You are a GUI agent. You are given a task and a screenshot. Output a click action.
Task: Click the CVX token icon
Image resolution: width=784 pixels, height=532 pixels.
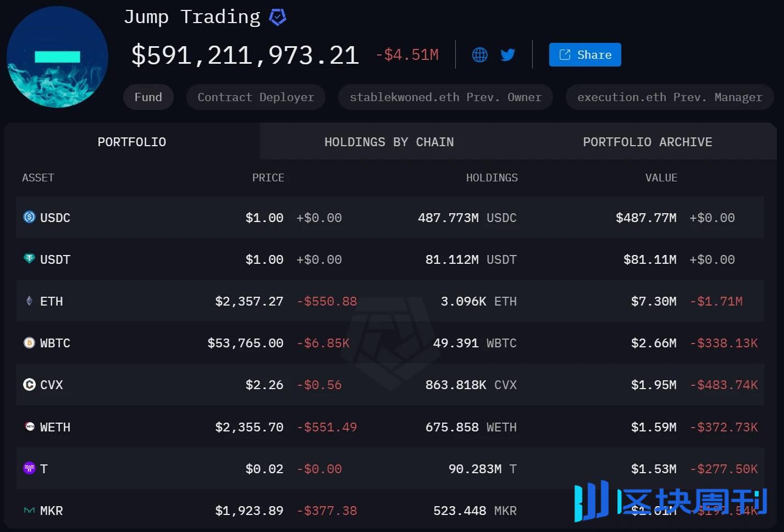[x=29, y=385]
